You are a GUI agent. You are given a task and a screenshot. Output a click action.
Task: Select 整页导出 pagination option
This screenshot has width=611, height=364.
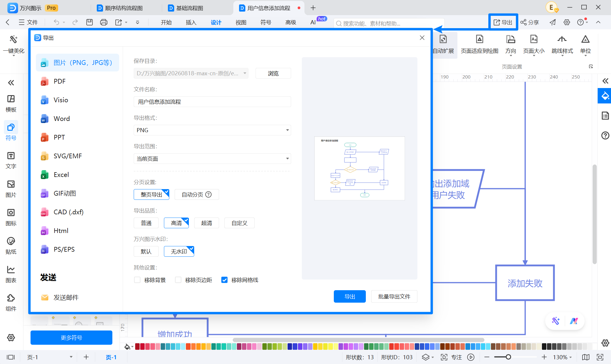tap(151, 194)
